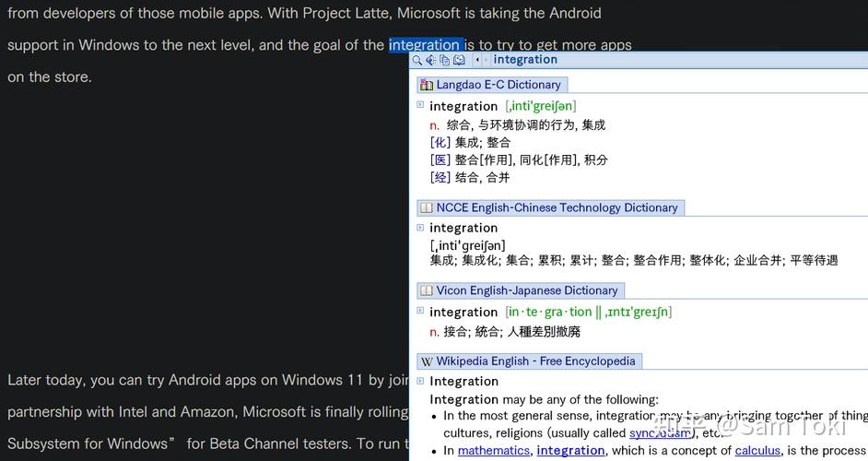Collapse the Vicon integration entry

(420, 311)
